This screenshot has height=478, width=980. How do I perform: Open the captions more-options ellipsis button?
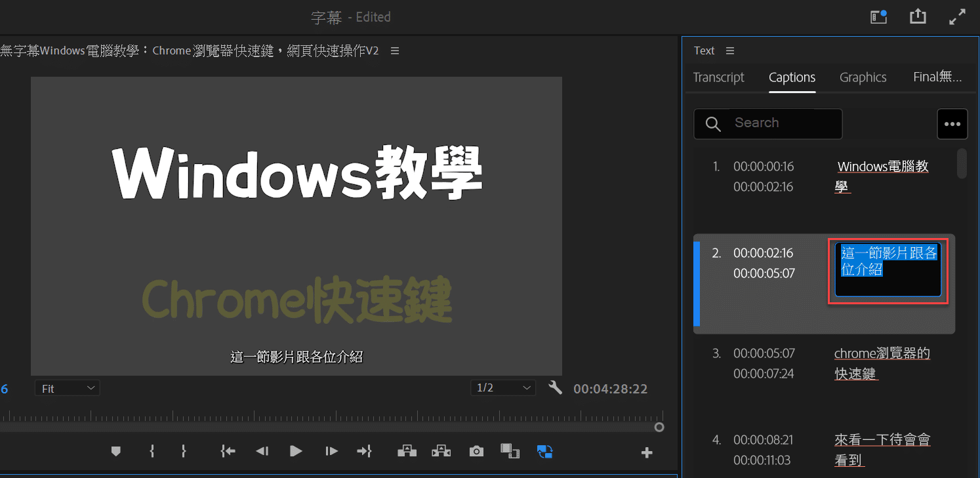[952, 124]
